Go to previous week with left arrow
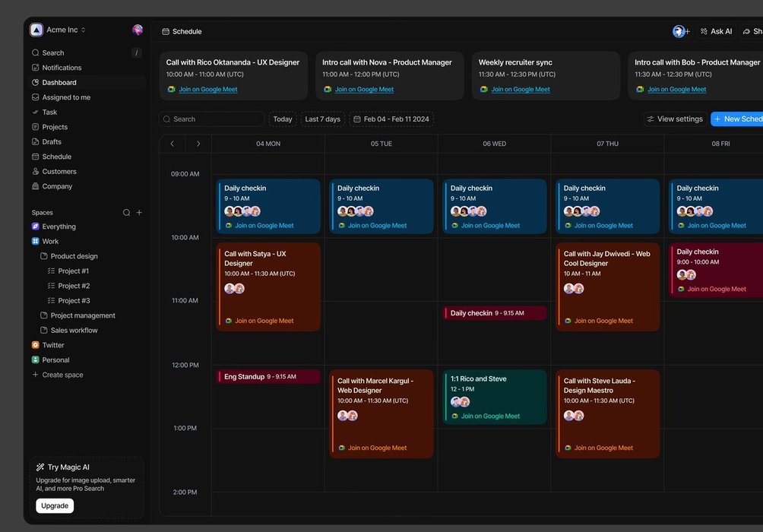 pyautogui.click(x=173, y=144)
